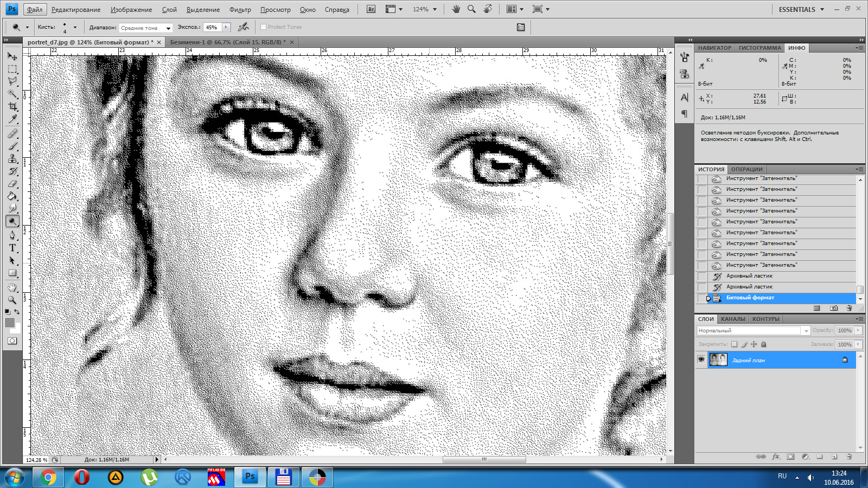Open the 'Изображение' menu
This screenshot has width=868, height=488.
click(x=131, y=10)
